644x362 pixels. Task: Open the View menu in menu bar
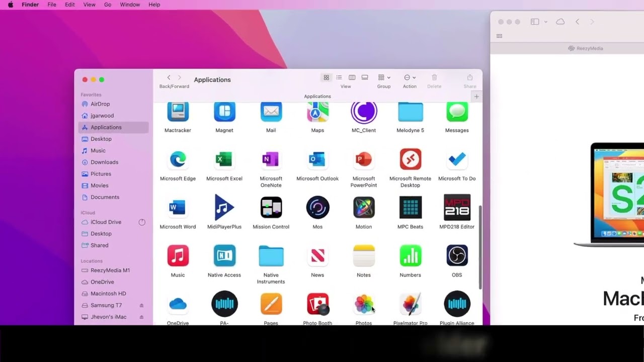point(89,5)
